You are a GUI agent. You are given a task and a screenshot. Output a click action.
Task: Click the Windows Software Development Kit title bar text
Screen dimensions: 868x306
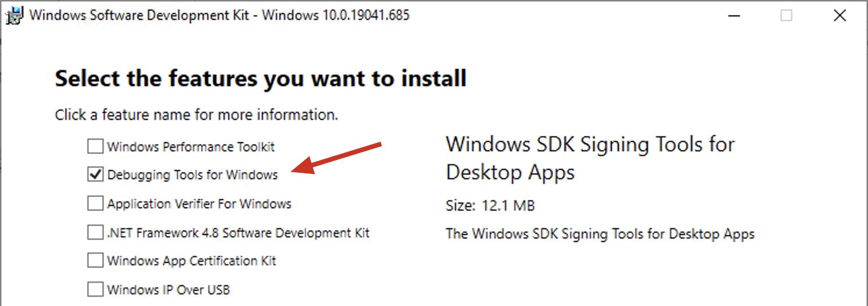[219, 15]
